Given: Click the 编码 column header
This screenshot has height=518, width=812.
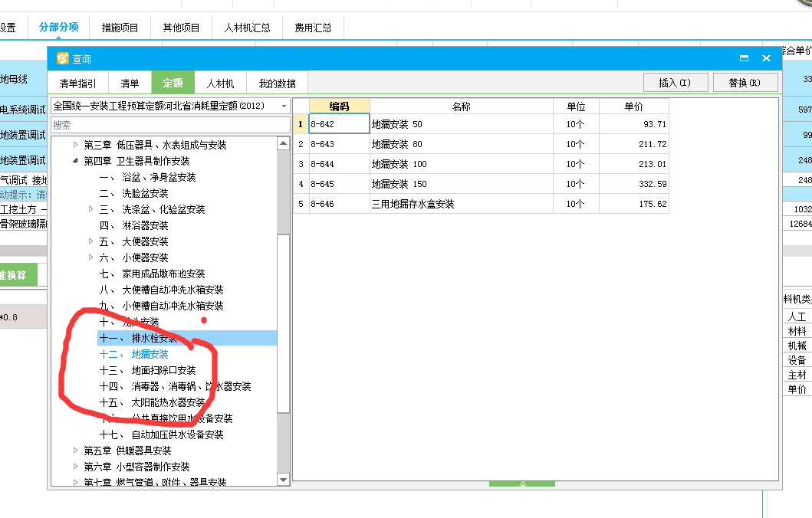Looking at the screenshot, I should pos(339,106).
